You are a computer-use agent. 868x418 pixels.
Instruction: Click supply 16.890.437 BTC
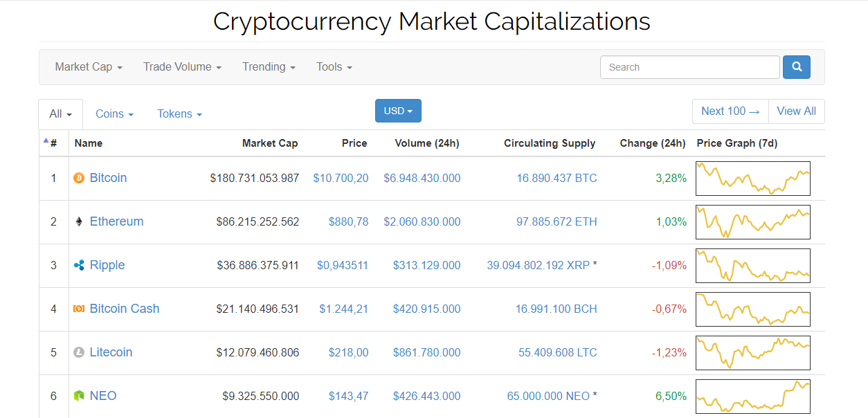click(557, 178)
